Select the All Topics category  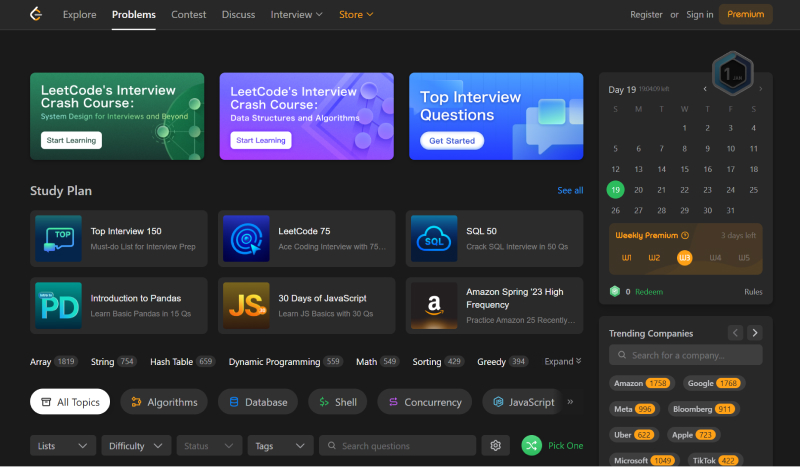[x=70, y=402]
